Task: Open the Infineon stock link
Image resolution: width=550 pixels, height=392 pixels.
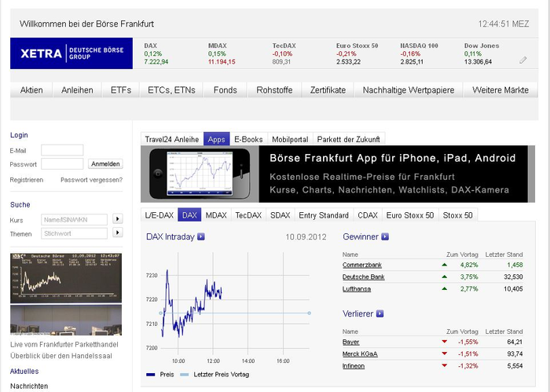Action: click(354, 366)
